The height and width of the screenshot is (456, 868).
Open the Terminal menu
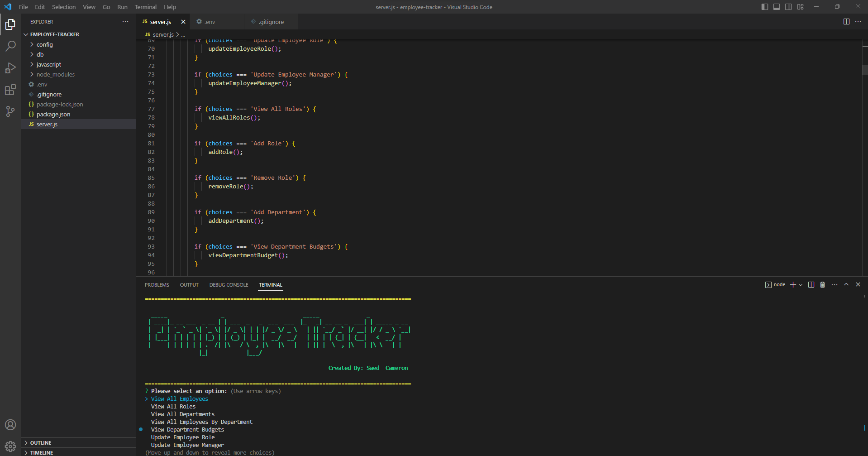pyautogui.click(x=146, y=7)
